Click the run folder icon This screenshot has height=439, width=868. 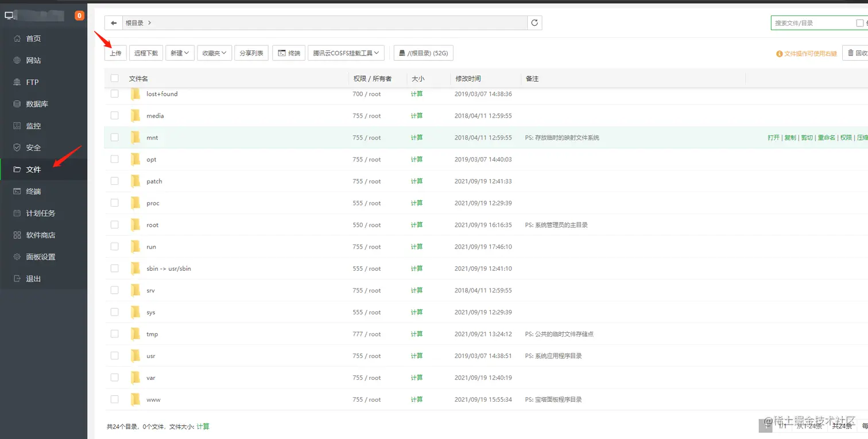point(135,247)
